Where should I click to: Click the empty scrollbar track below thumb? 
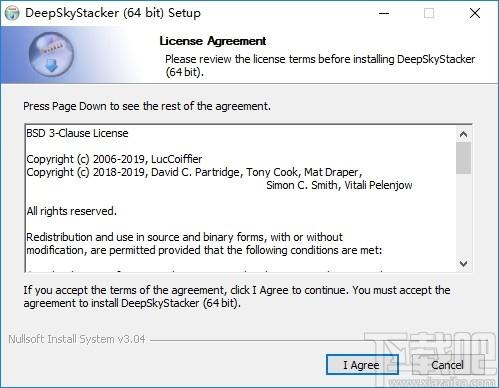(463, 215)
